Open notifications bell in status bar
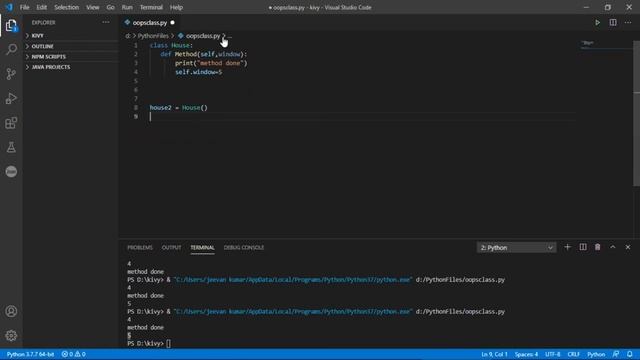 point(630,354)
